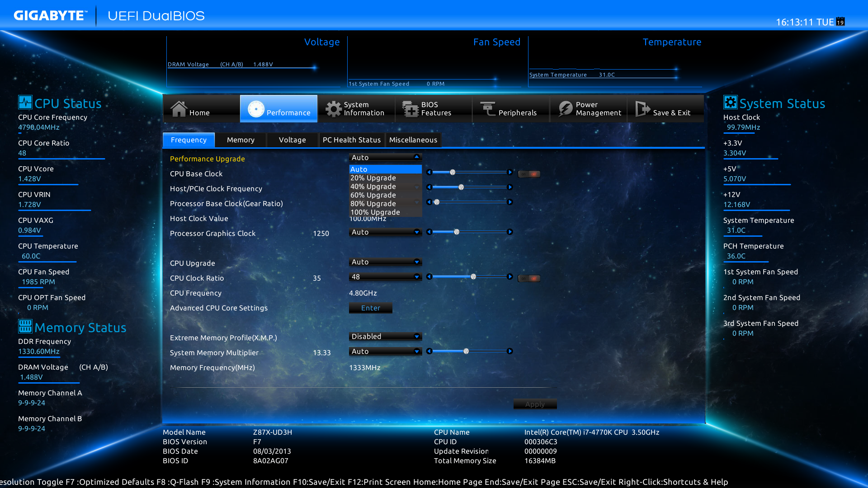Select 60% Upgrade from the dropdown list

pos(373,195)
